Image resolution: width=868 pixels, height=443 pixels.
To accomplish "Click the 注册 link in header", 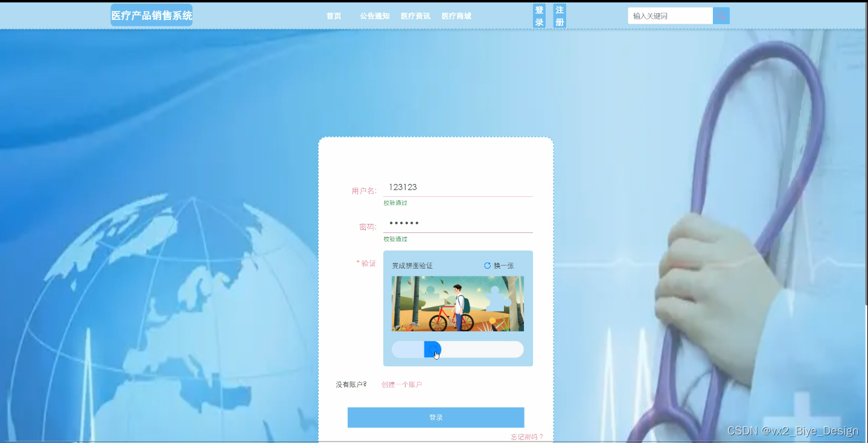I will point(560,16).
